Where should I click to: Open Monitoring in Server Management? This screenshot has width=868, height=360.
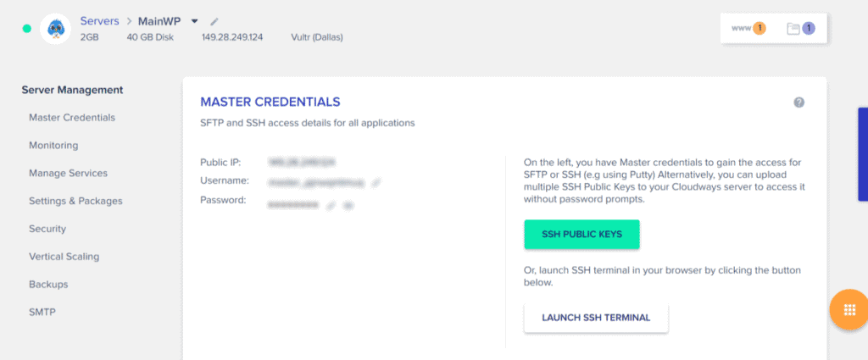[53, 146]
